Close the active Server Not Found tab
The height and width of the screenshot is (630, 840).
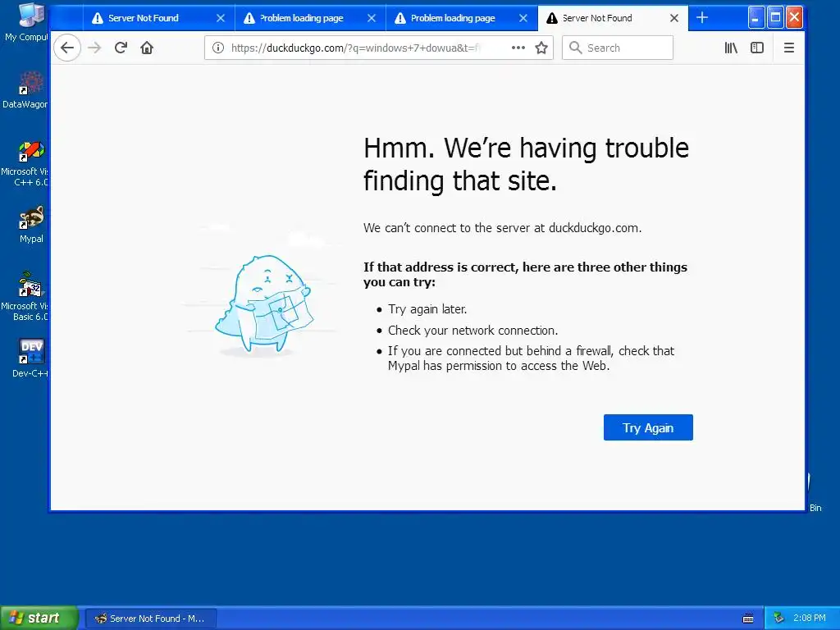(x=674, y=18)
